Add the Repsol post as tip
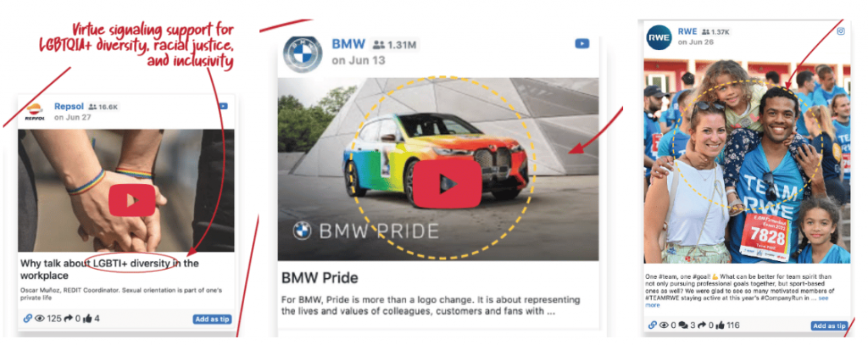 click(212, 319)
